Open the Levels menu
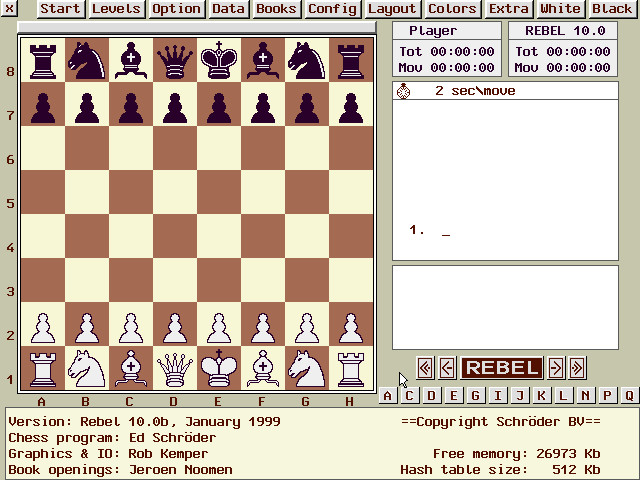Viewport: 640px width, 480px height. (116, 9)
